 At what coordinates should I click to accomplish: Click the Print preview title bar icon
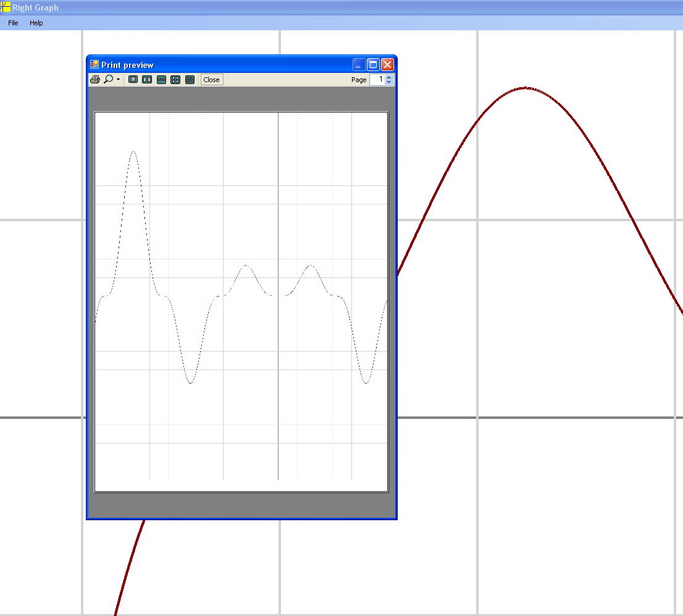[94, 64]
